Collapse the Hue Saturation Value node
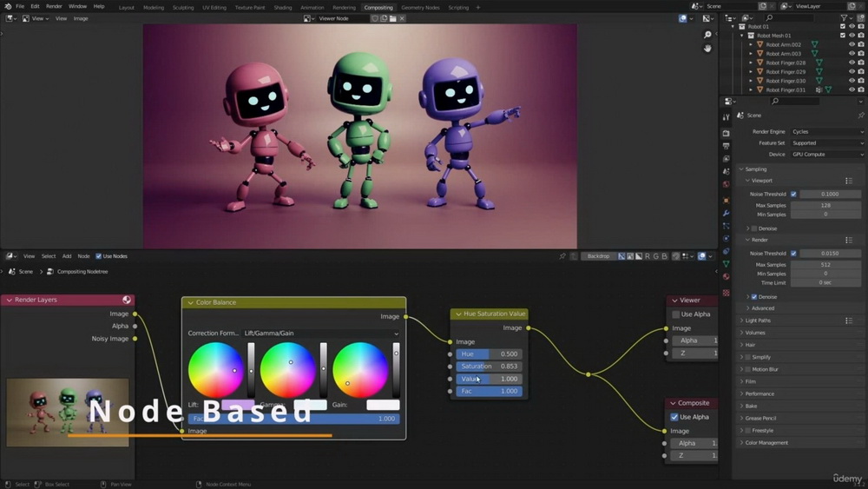 [x=458, y=314]
